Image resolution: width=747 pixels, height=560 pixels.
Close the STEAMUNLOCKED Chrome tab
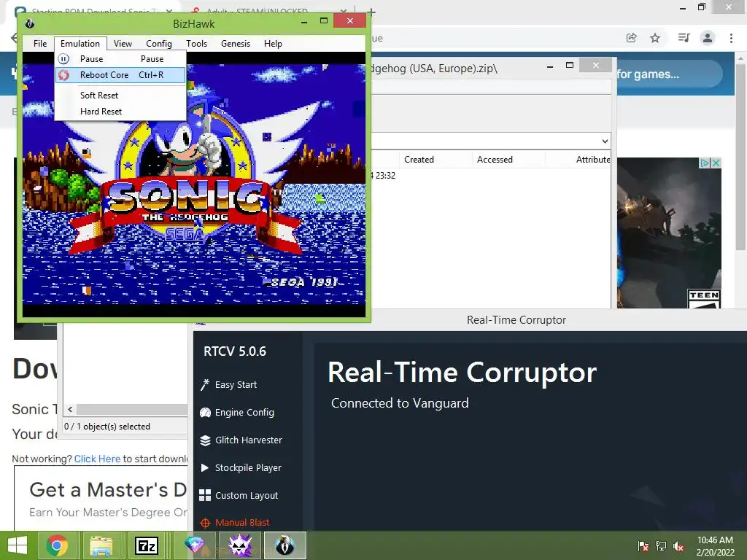pyautogui.click(x=344, y=11)
